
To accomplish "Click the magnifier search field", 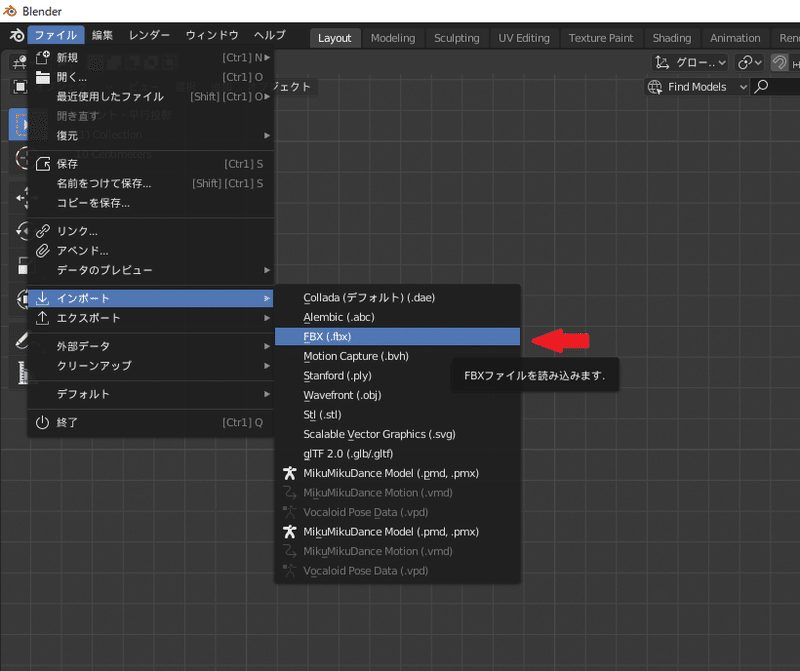I will pyautogui.click(x=776, y=87).
